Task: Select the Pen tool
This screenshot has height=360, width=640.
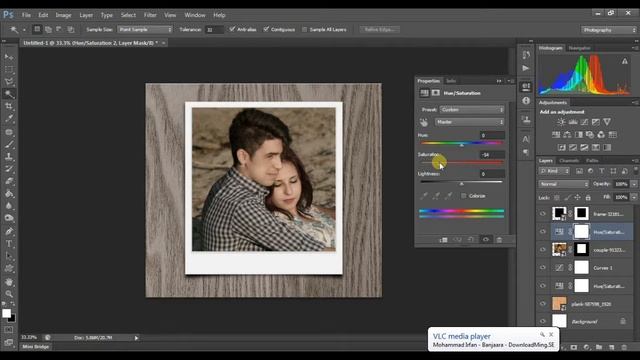Action: pos(9,231)
